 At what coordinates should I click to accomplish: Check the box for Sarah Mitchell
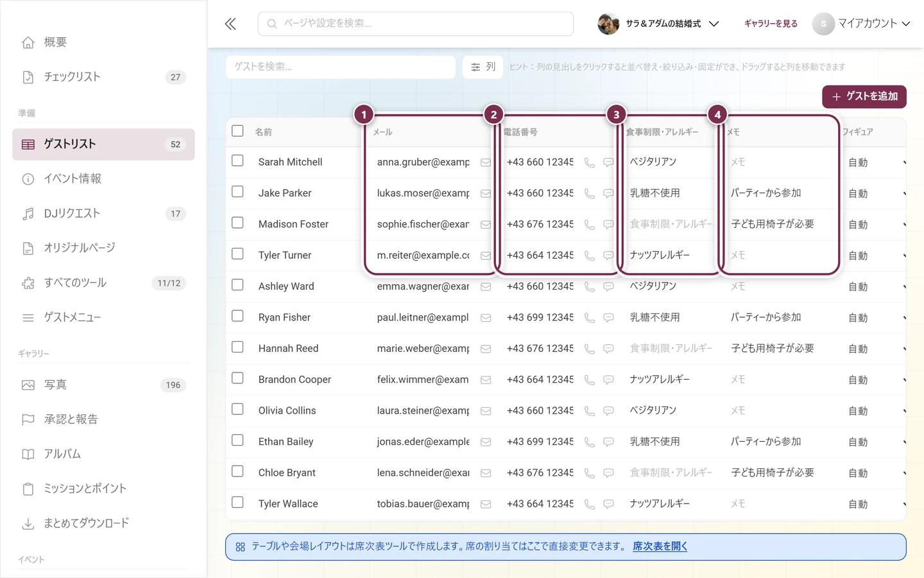click(237, 161)
